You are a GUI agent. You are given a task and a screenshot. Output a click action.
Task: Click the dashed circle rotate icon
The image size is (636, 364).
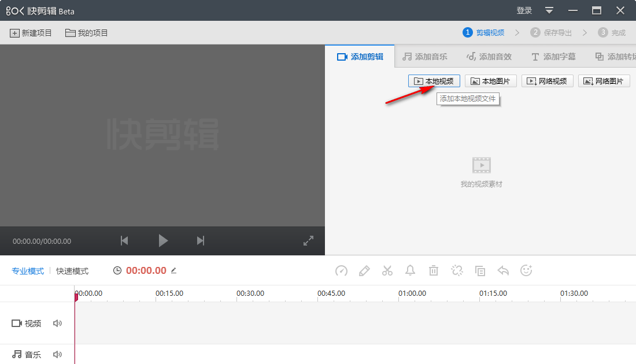tap(457, 270)
